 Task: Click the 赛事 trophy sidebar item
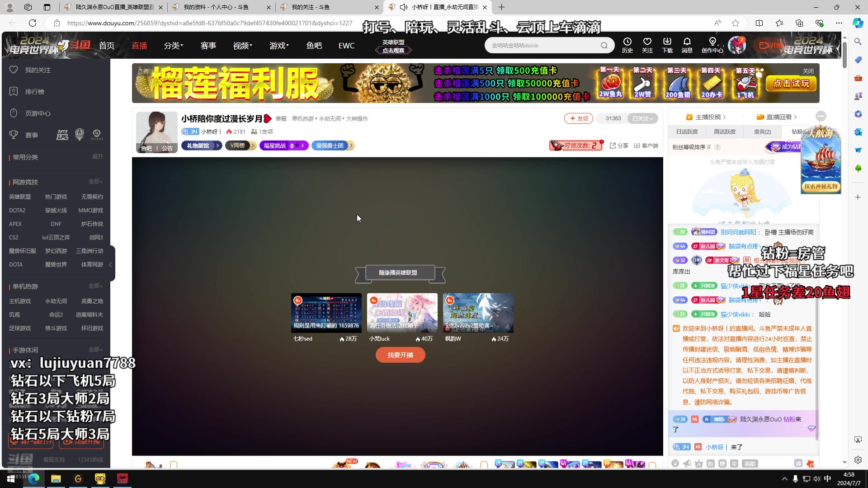(24, 135)
